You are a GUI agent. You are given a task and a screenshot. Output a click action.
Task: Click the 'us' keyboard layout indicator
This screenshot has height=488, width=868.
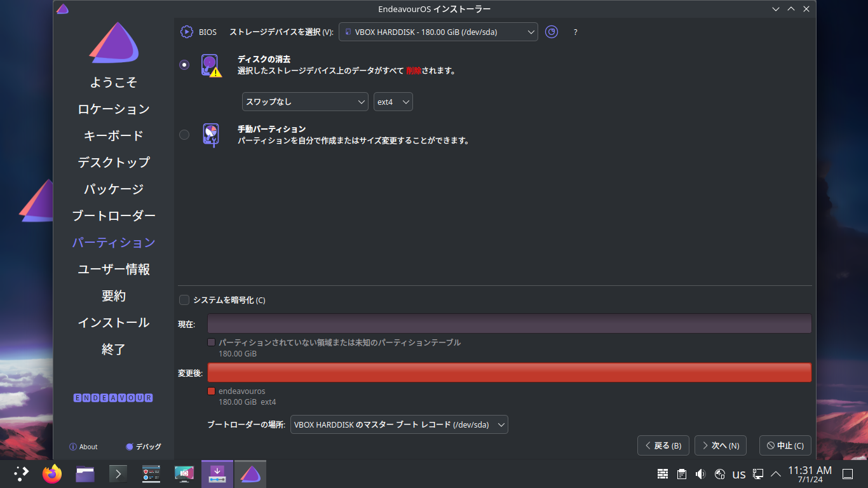(x=739, y=474)
